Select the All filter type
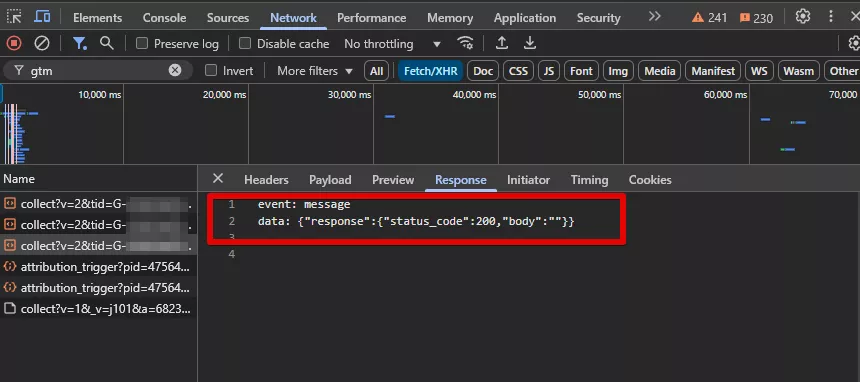The height and width of the screenshot is (382, 860). click(376, 71)
